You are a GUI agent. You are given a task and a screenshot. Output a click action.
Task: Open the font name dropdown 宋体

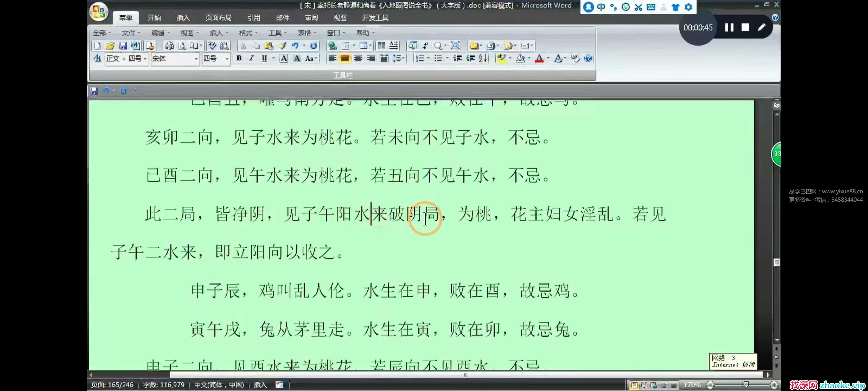(196, 59)
